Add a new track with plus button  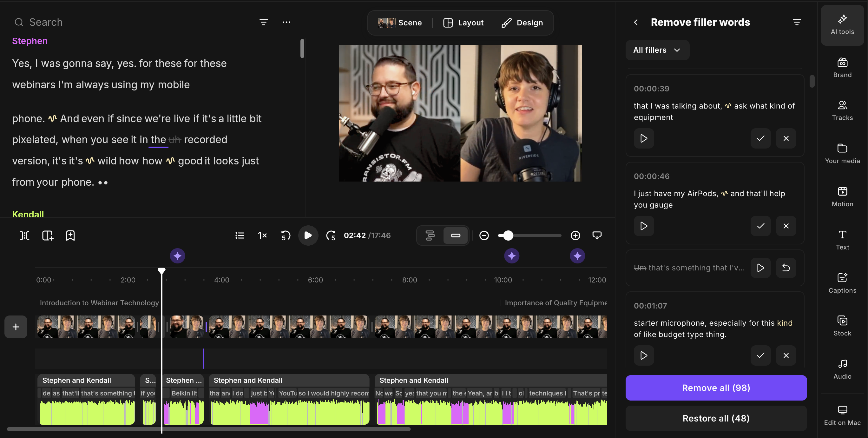(x=16, y=327)
